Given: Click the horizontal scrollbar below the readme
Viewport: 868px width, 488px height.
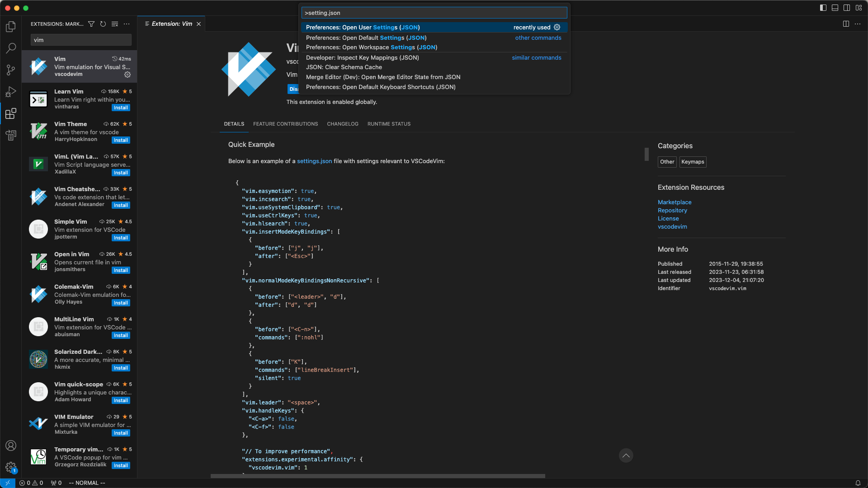Looking at the screenshot, I should [x=377, y=476].
